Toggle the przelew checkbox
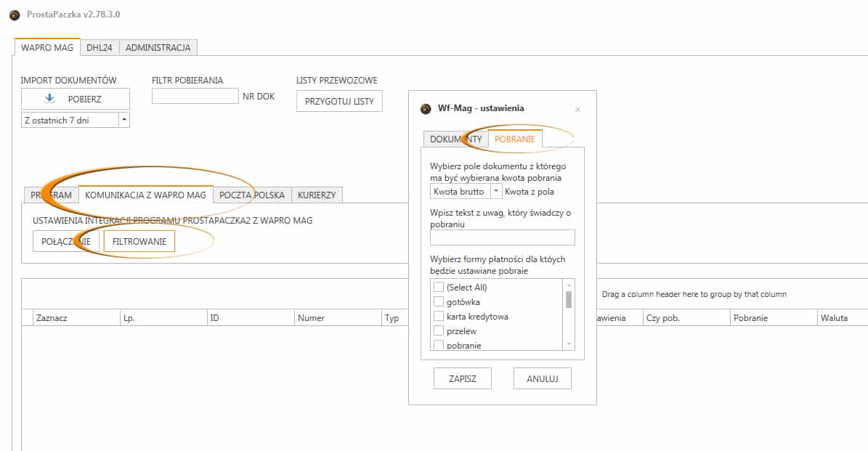 [x=439, y=331]
